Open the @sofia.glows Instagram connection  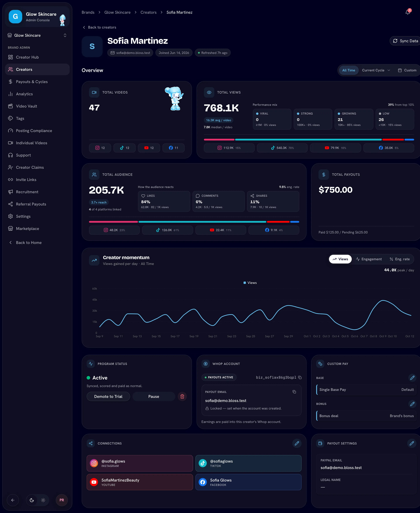tap(140, 463)
